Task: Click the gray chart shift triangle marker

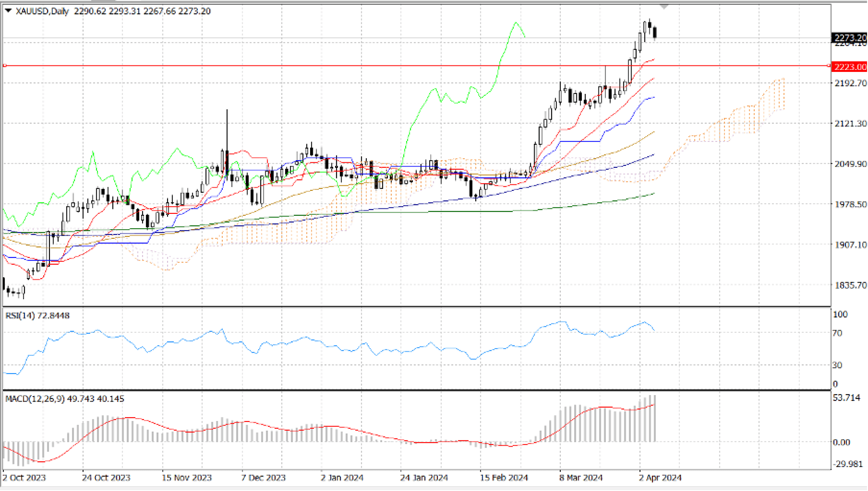Action: 664,7
